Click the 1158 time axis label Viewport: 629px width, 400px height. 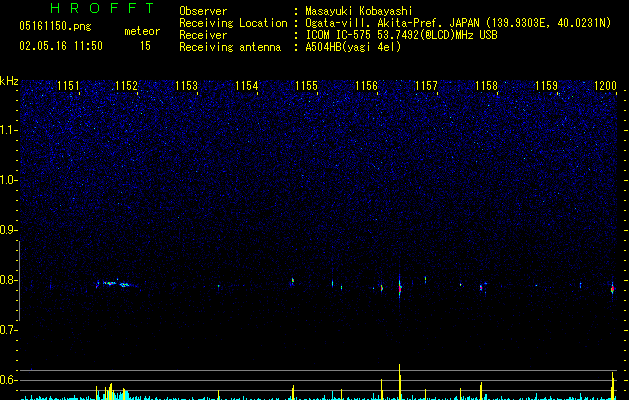coord(487,86)
